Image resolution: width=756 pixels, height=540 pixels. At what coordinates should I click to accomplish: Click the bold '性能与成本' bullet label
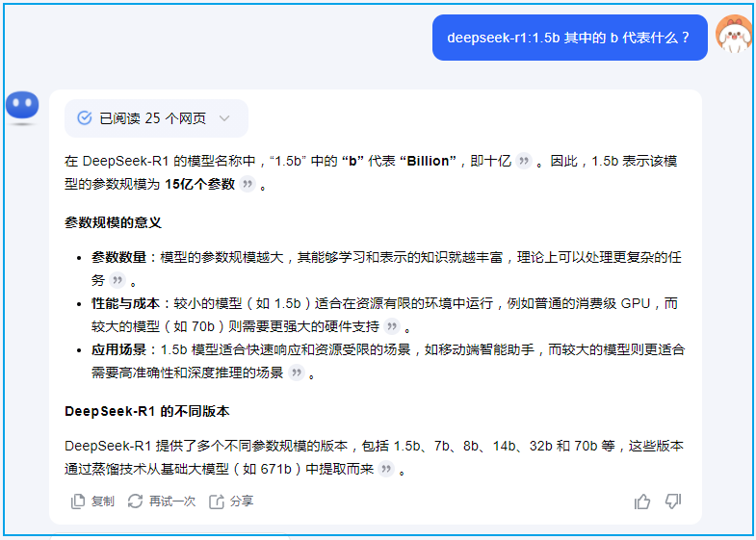click(x=125, y=303)
